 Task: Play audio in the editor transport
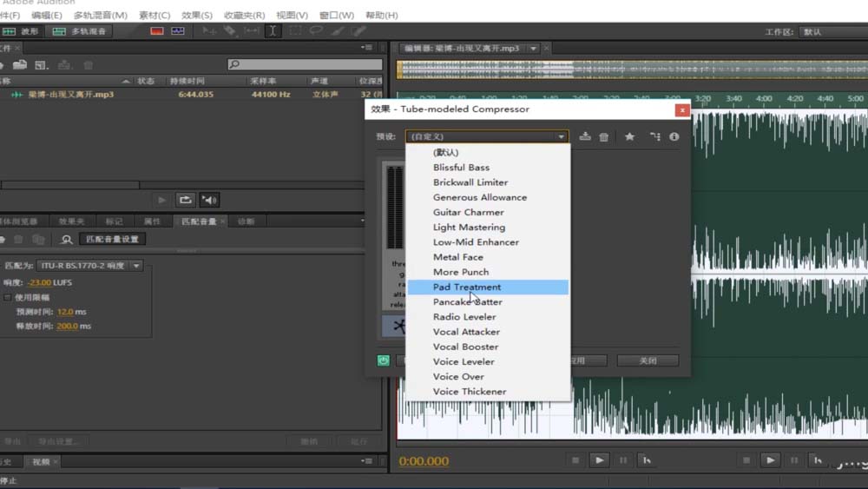point(599,460)
